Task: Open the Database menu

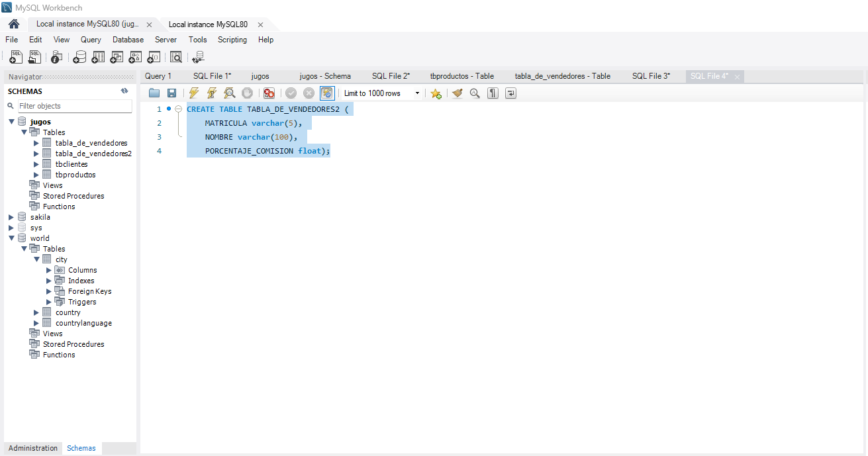Action: tap(128, 40)
